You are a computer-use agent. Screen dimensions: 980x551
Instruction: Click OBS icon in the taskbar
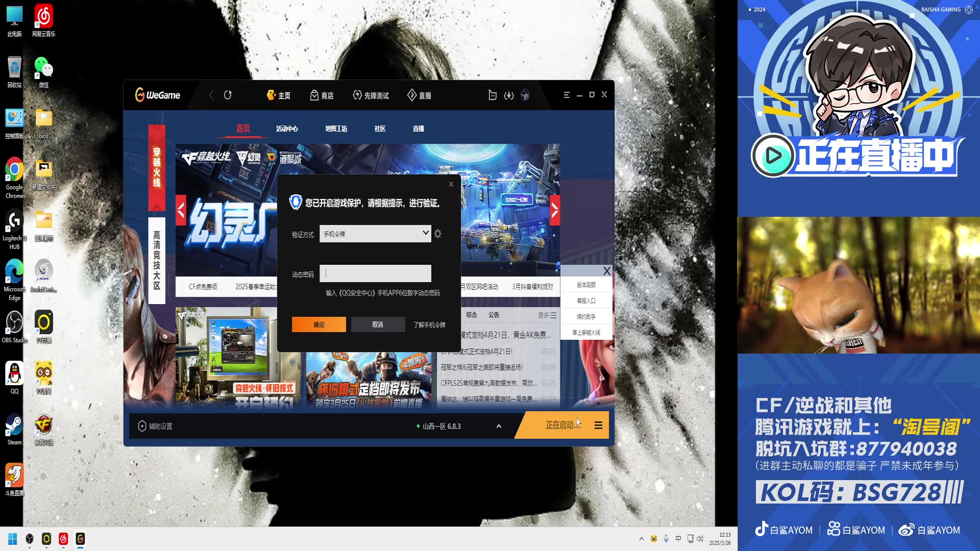click(30, 539)
